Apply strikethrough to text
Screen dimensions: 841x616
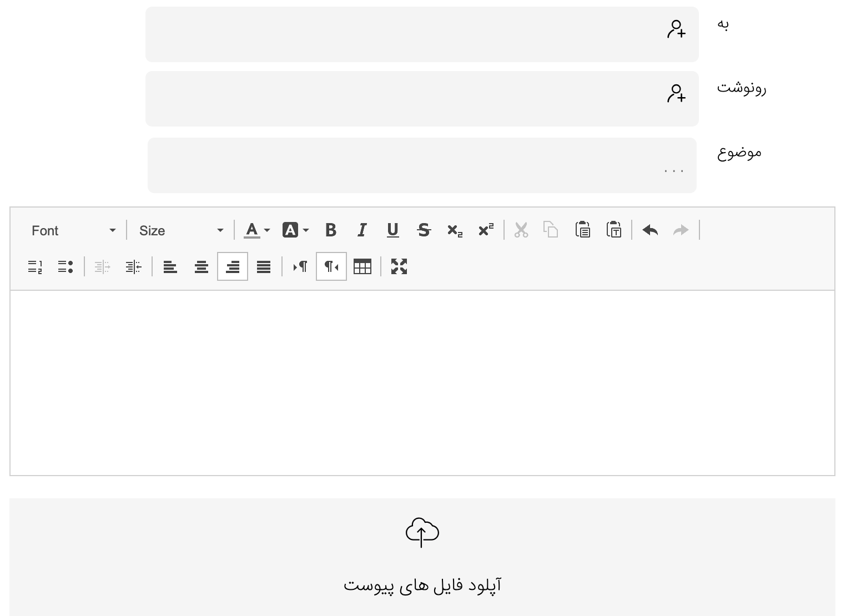coord(424,230)
